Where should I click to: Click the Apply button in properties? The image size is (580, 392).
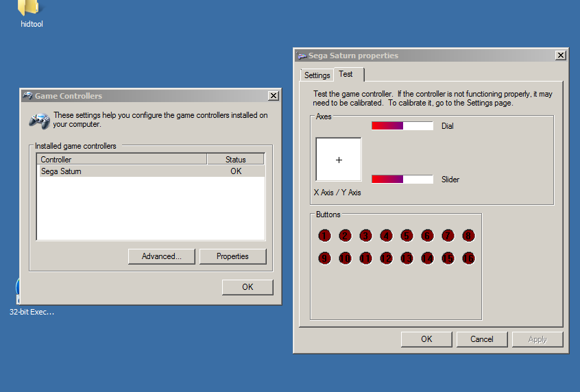click(537, 339)
